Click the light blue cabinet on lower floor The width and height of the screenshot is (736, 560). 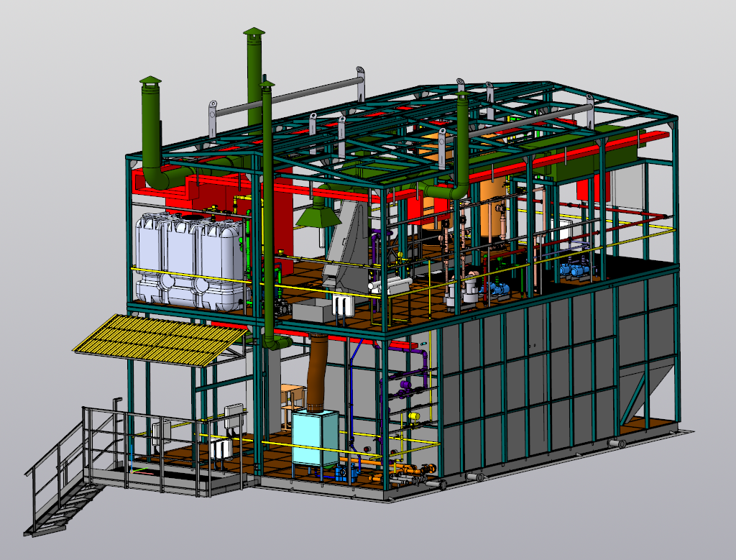point(315,439)
